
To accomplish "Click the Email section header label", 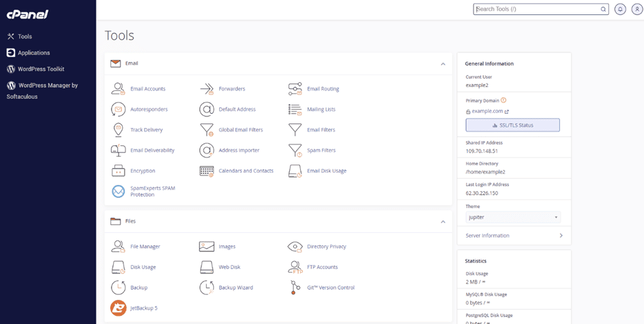I will point(132,64).
